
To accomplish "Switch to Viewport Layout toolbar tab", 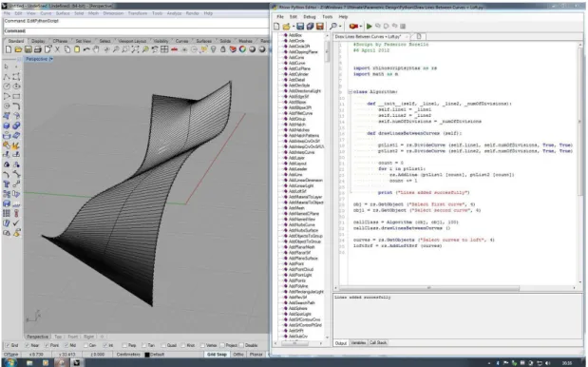I will pos(132,41).
